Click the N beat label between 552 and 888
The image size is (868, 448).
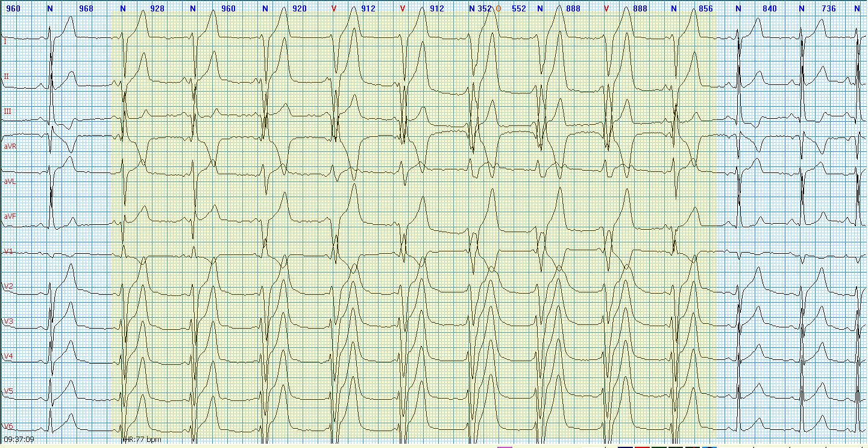click(540, 8)
